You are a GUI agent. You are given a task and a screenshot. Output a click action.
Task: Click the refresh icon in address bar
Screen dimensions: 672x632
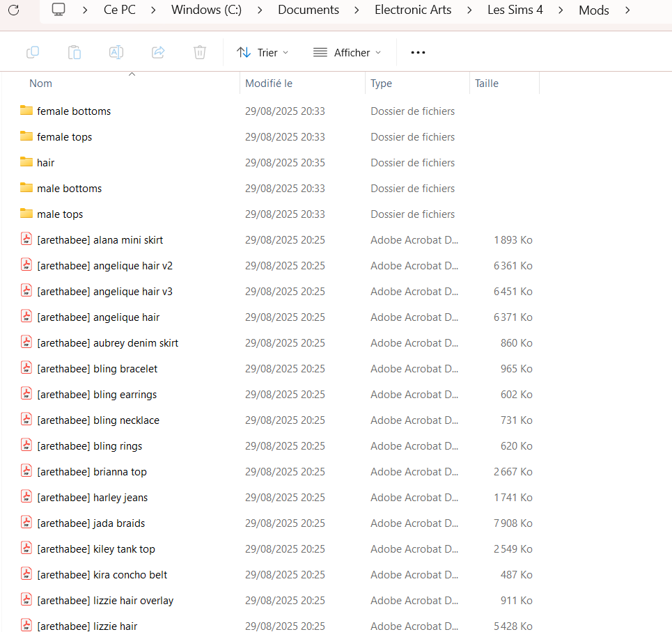tap(13, 10)
